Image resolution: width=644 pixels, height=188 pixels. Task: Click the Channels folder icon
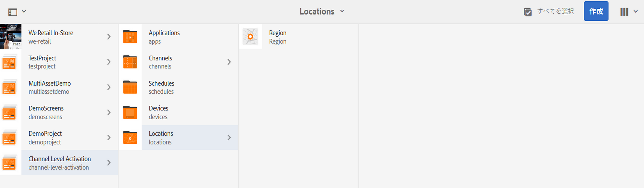(130, 62)
